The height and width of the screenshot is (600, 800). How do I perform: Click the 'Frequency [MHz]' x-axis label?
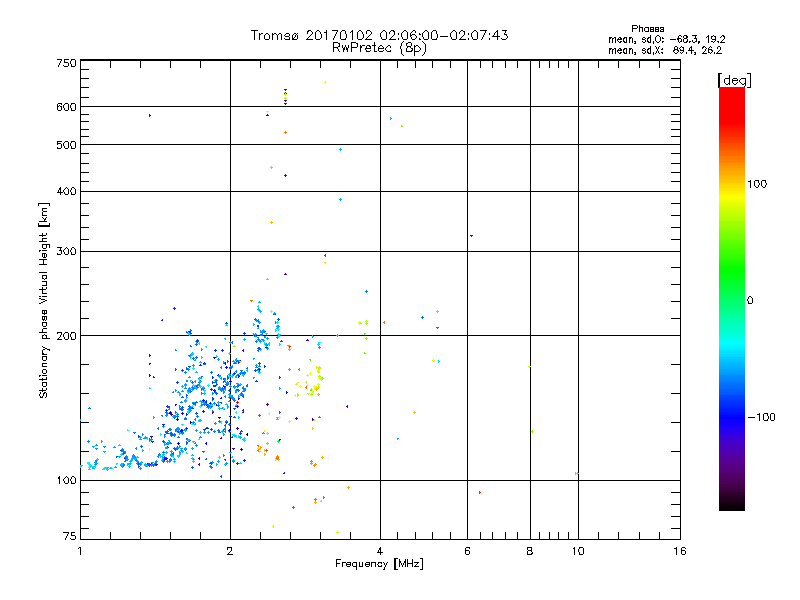coord(379,564)
